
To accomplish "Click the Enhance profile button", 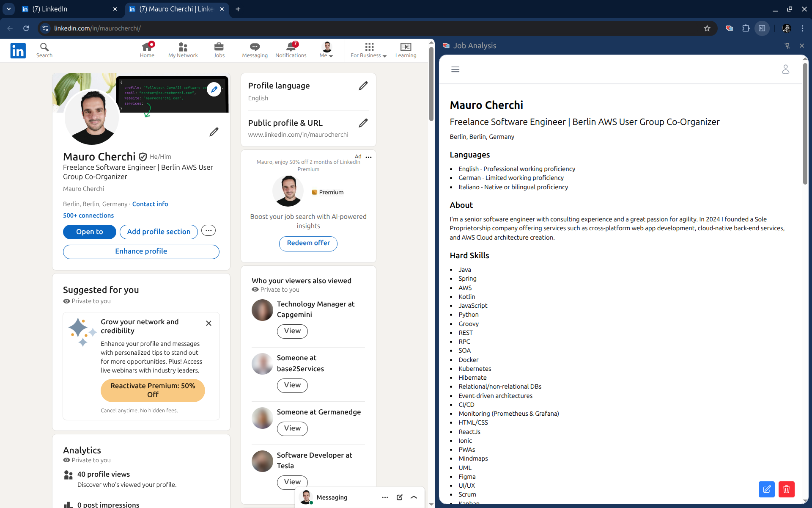I will click(141, 251).
